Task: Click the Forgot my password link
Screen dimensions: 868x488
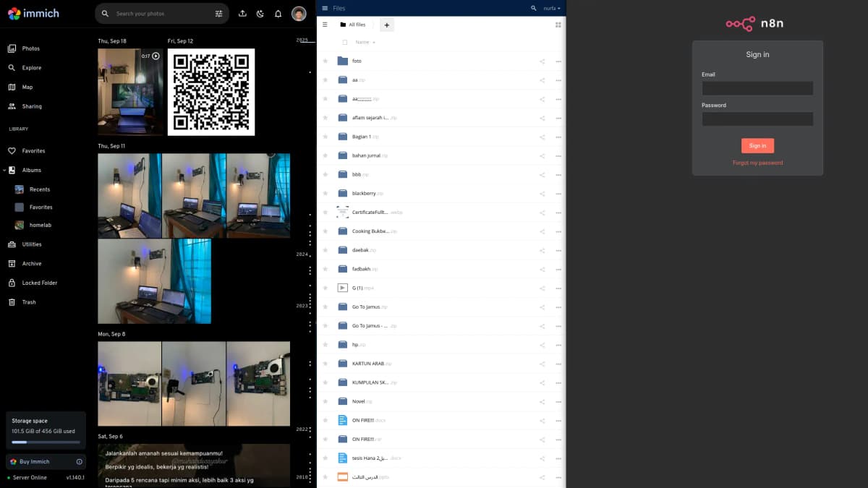Action: point(757,163)
